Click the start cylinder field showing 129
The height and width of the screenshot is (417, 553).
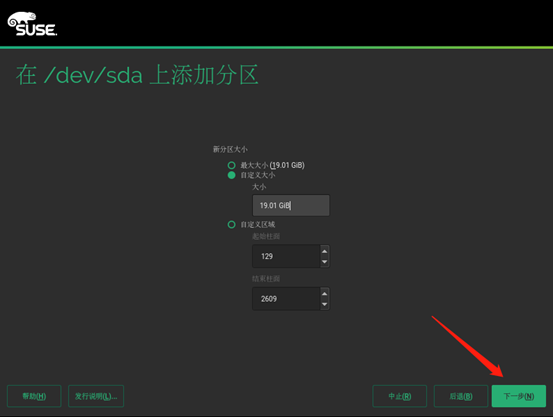tap(286, 256)
